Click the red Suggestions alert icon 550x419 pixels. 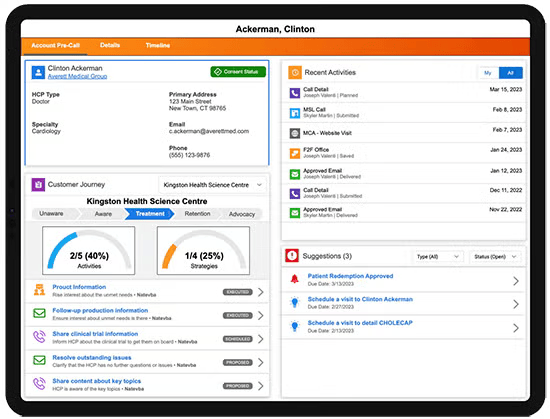[292, 256]
